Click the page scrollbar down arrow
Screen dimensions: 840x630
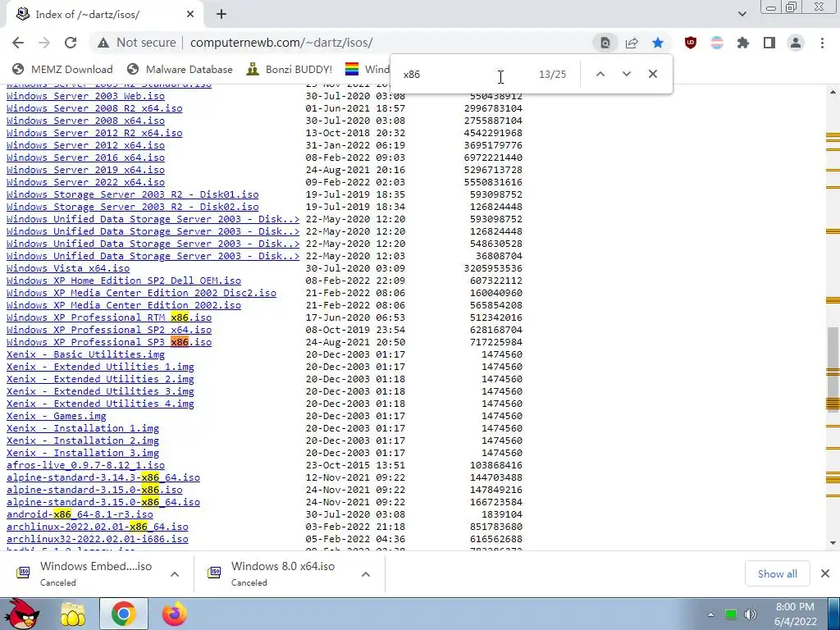[x=833, y=543]
